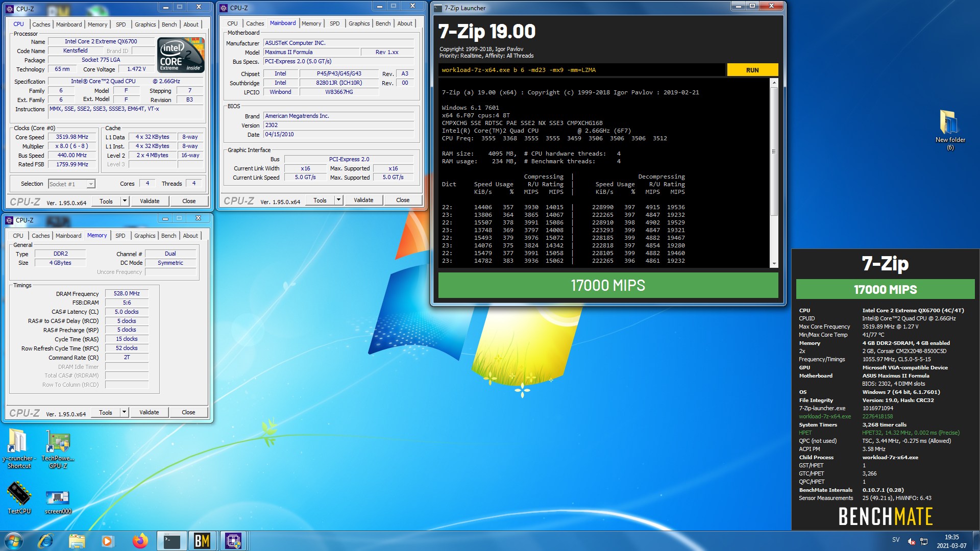
Task: Click the network tray icon
Action: (x=924, y=541)
